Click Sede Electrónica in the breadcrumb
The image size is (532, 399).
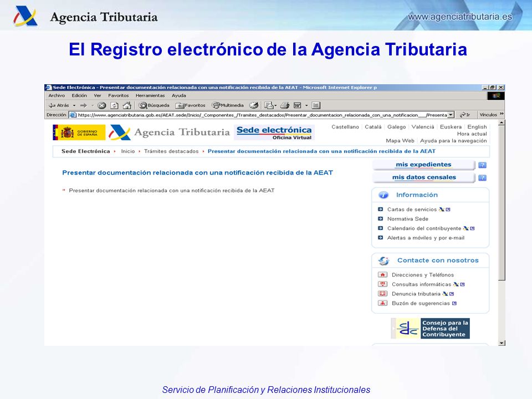point(85,151)
